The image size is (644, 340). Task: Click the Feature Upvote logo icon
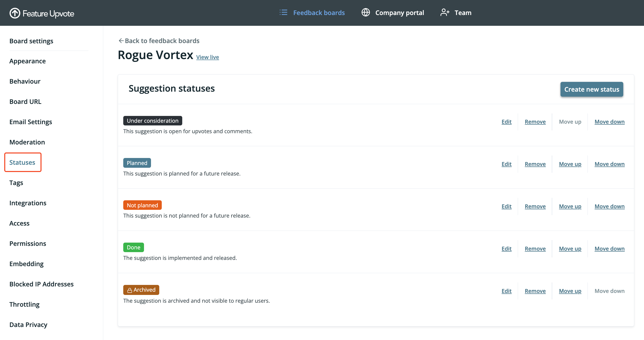tap(15, 13)
